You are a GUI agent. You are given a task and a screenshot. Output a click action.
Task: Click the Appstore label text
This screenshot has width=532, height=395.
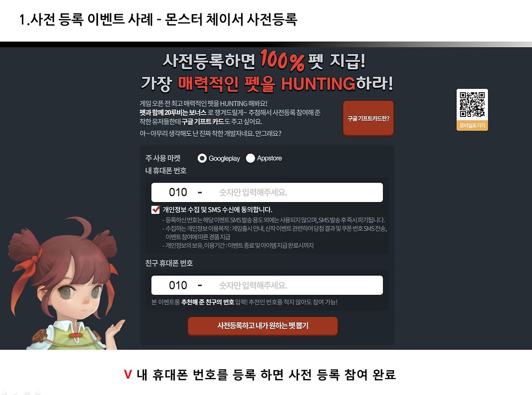[269, 158]
